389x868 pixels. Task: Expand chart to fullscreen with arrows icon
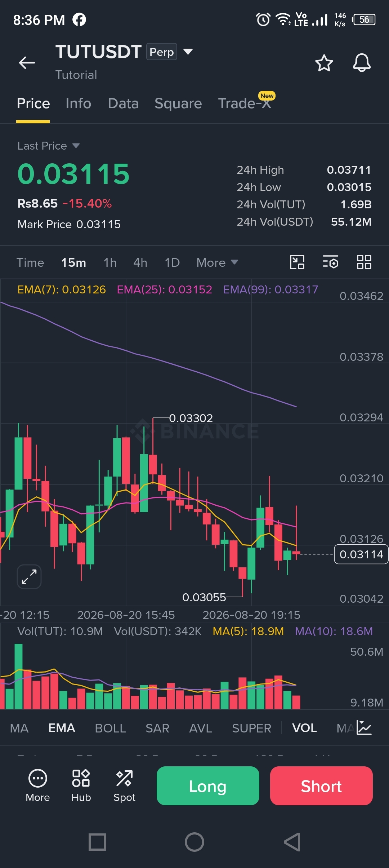[29, 577]
